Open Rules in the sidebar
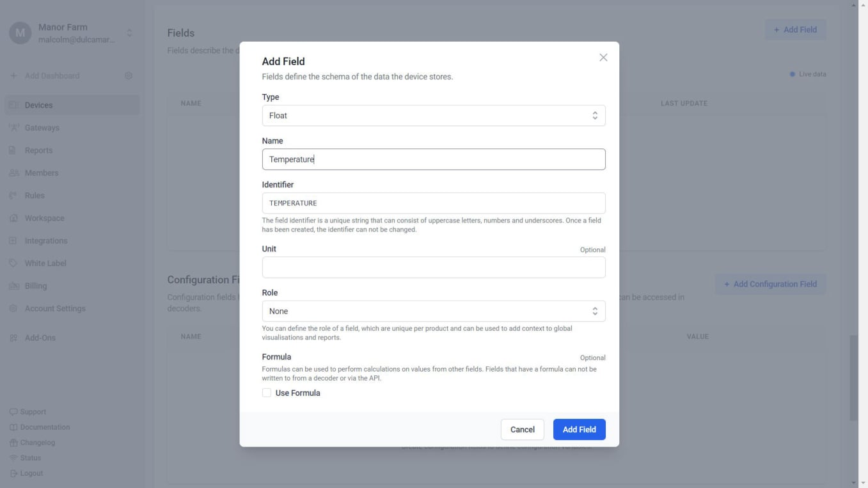Screen dimensions: 868x488 pyautogui.click(x=35, y=196)
